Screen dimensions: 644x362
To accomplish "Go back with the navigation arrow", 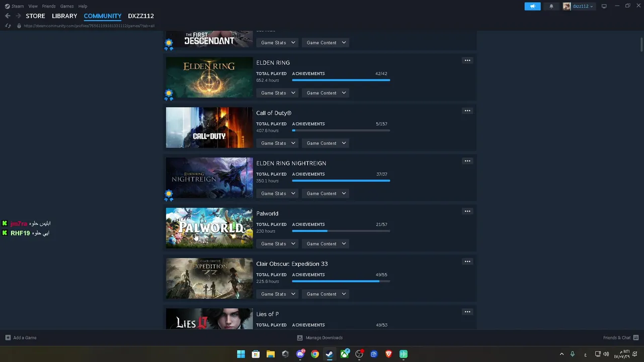I will pyautogui.click(x=8, y=16).
